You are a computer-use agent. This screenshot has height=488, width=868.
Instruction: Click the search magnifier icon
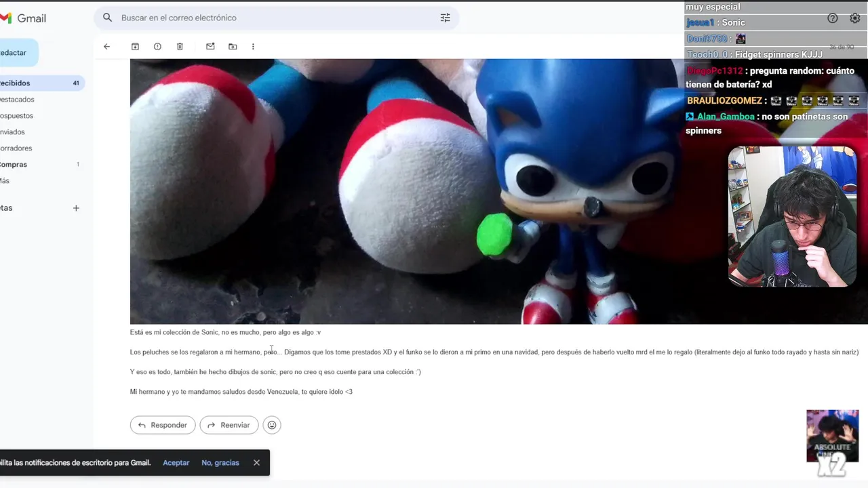pyautogui.click(x=107, y=18)
